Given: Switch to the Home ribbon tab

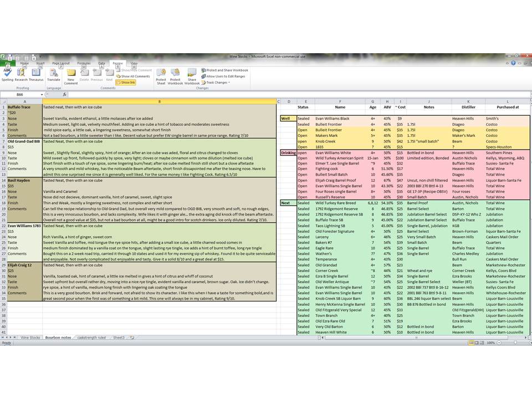Looking at the screenshot, I should [24, 63].
